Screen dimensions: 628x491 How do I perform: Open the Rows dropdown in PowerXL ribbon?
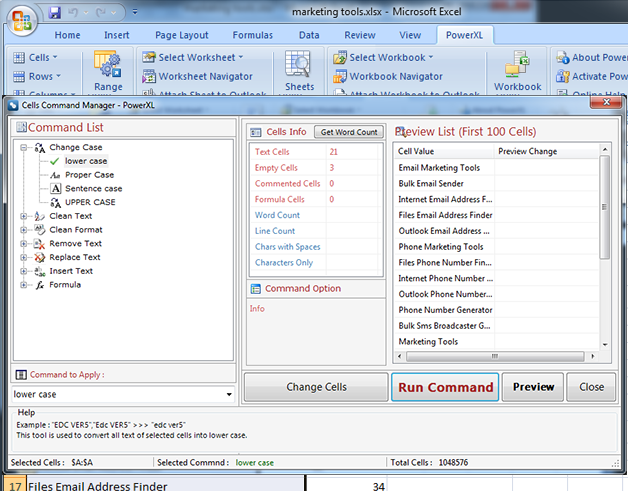pos(37,76)
